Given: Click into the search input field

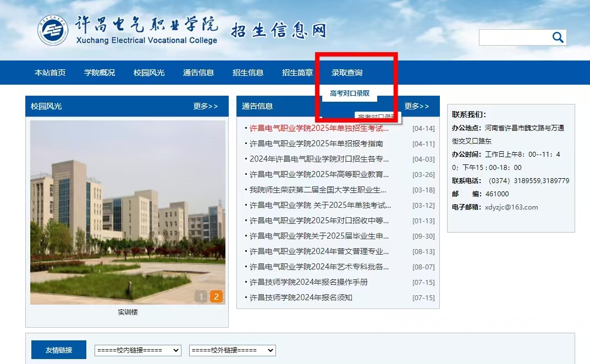Looking at the screenshot, I should [514, 37].
